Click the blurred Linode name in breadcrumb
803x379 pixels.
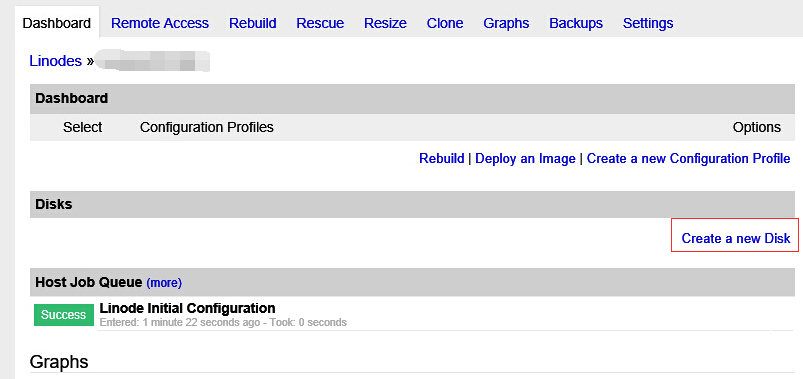tap(153, 61)
